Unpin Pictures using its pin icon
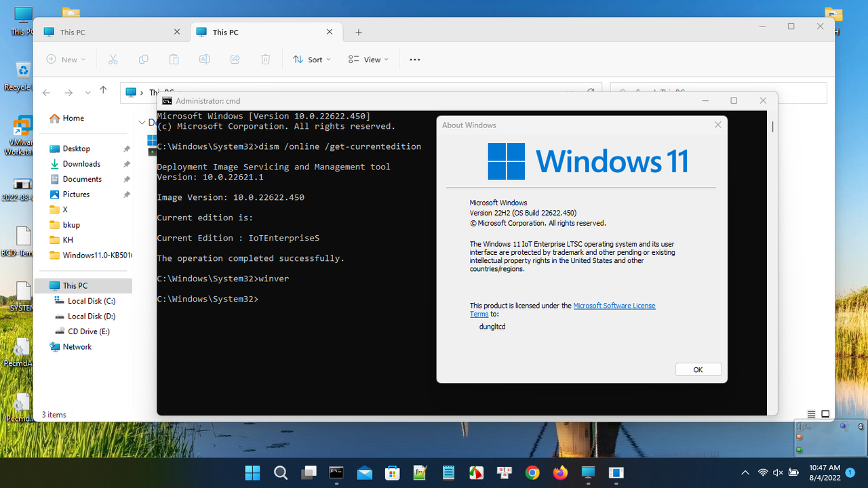The width and height of the screenshot is (868, 488). coord(127,195)
